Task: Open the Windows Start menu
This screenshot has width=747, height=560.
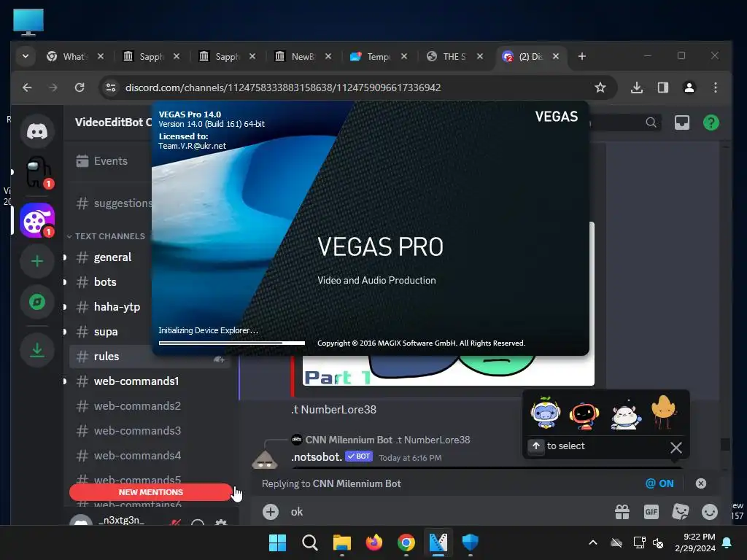Action: point(277,542)
